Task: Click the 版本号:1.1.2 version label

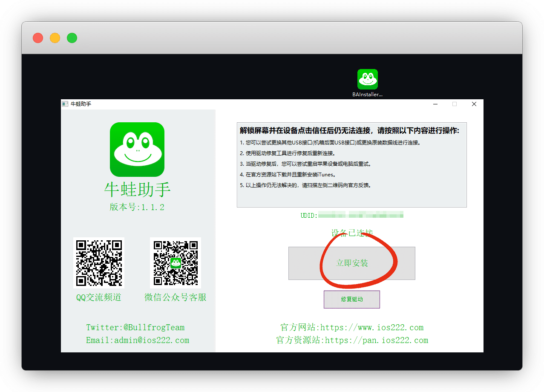Action: [137, 208]
